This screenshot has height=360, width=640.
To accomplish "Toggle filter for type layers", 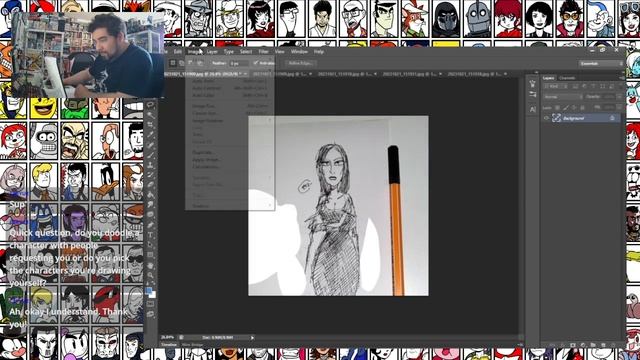I will [593, 86].
